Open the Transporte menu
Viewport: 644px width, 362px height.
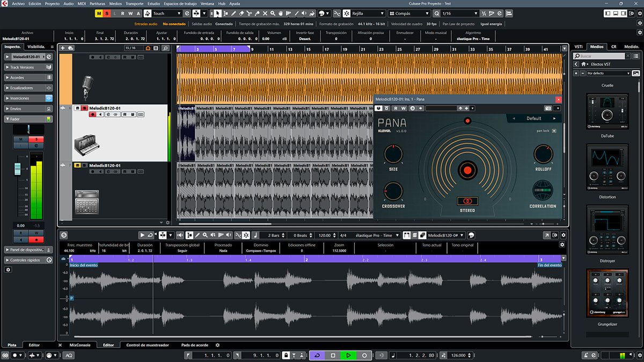pos(134,3)
